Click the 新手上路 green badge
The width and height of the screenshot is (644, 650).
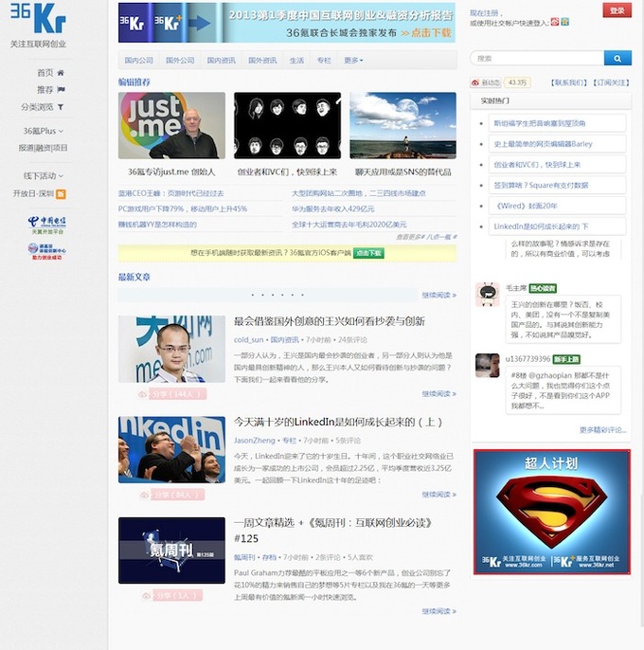tap(566, 359)
